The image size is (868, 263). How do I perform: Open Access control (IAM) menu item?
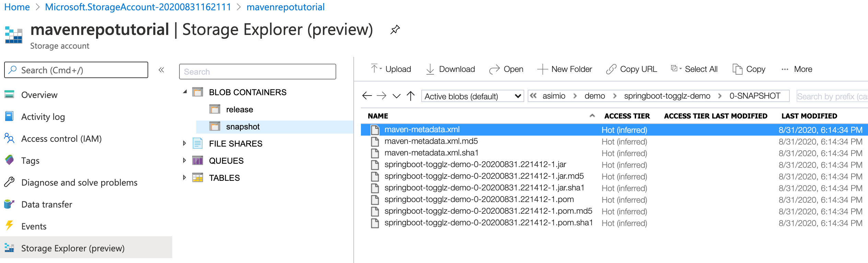[x=61, y=139]
